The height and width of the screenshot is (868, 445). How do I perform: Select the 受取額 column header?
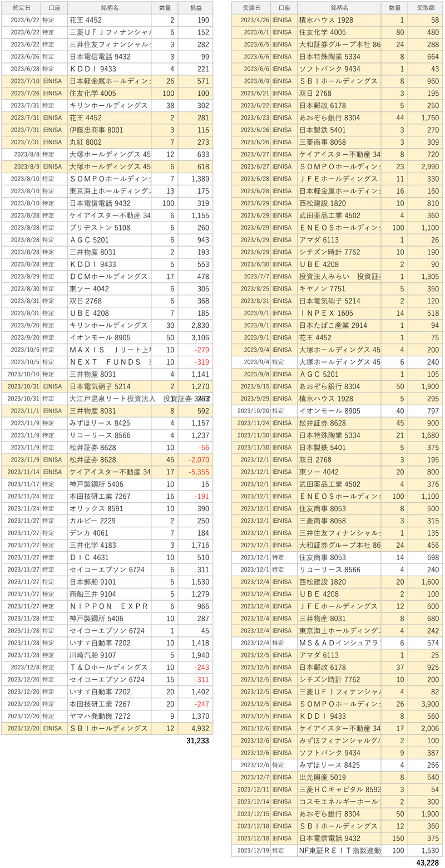pos(426,8)
